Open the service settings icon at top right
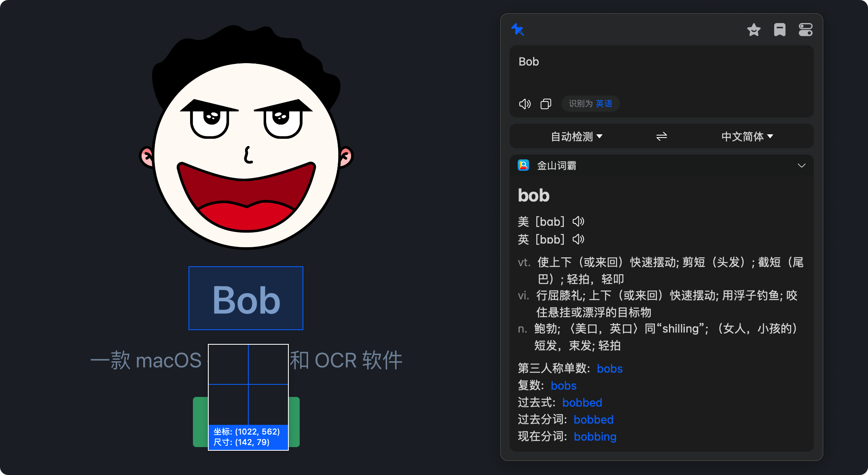The width and height of the screenshot is (868, 475). [805, 29]
